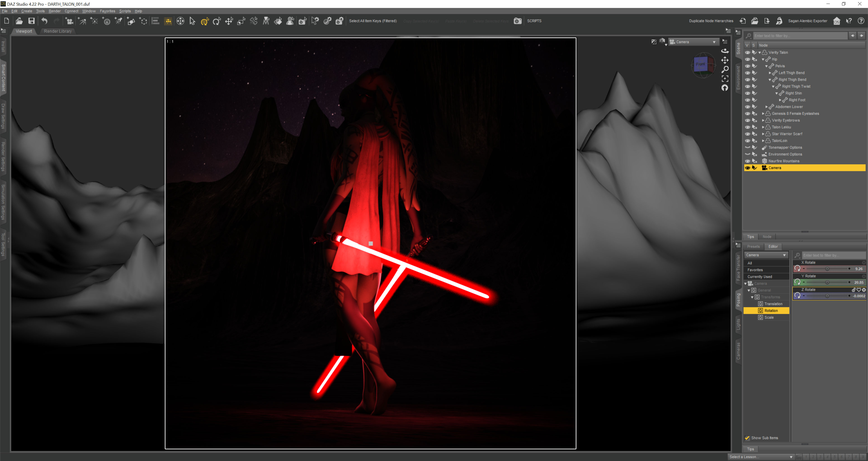Collapse the Transforms group
Screen dimensions: 868x461
(x=752, y=297)
